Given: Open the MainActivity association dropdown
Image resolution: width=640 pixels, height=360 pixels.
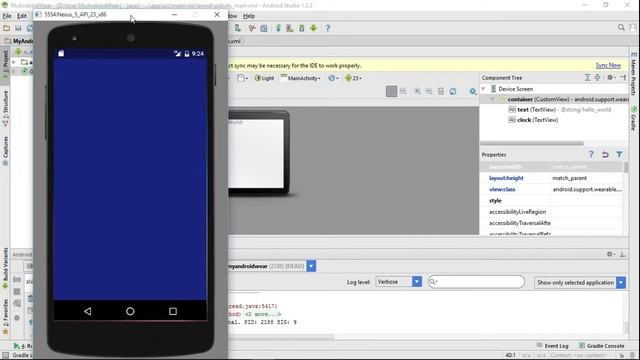Looking at the screenshot, I should pos(301,78).
